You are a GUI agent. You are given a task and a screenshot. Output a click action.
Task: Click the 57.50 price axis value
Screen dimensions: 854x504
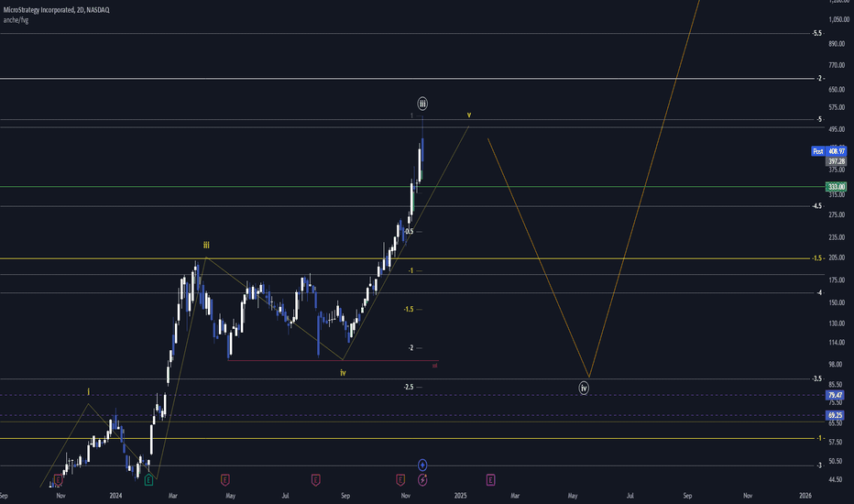coord(836,443)
